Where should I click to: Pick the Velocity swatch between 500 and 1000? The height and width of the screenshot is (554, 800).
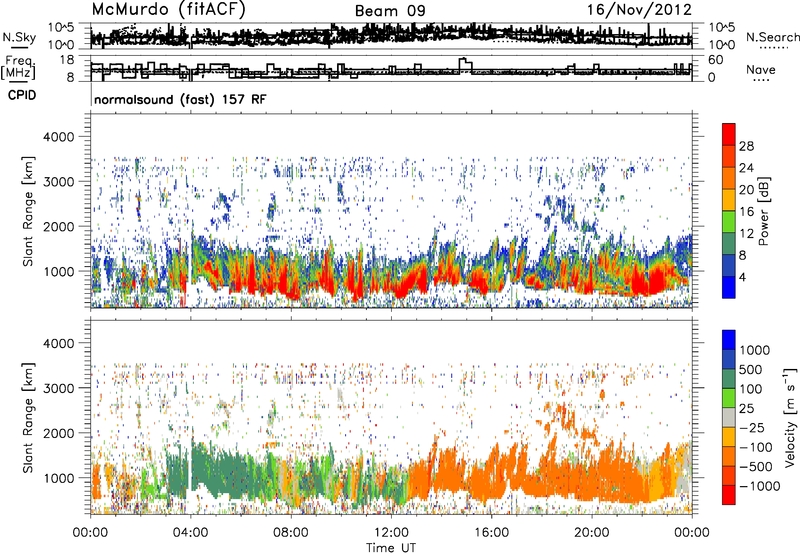tap(729, 359)
